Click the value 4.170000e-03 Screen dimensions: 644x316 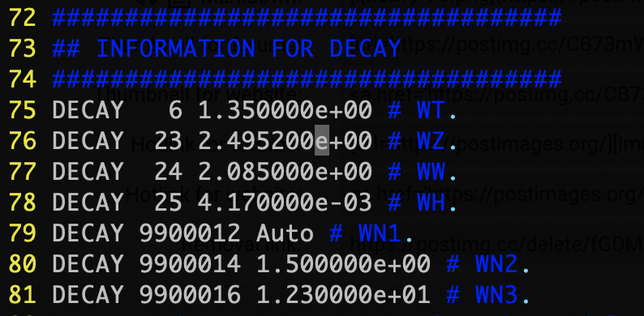click(x=285, y=202)
